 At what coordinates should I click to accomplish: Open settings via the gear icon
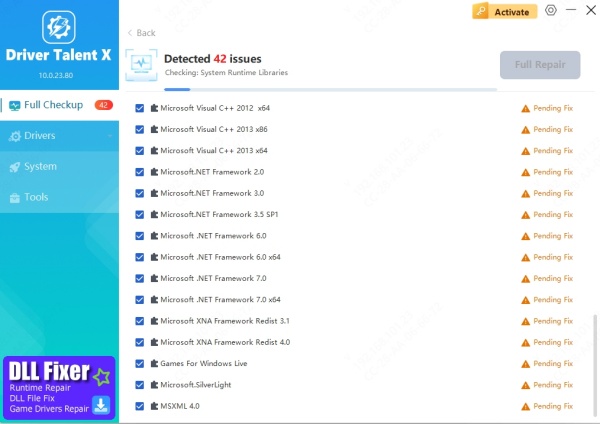[551, 10]
